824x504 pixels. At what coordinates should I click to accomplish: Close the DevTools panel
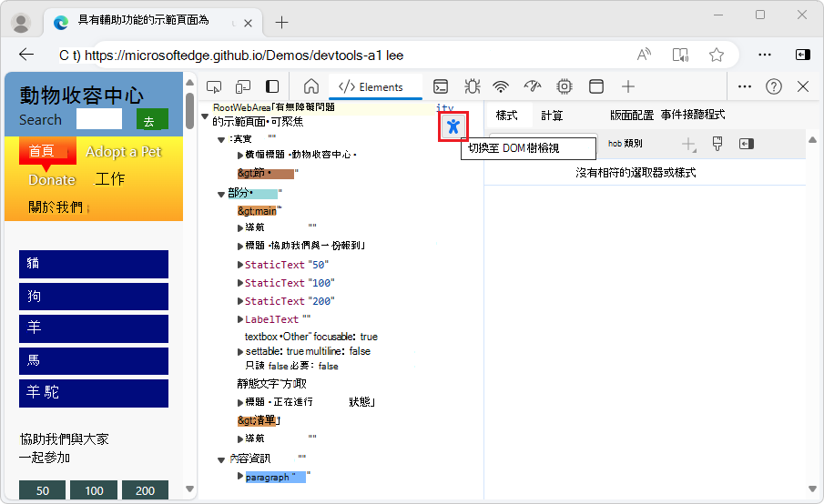pos(803,86)
